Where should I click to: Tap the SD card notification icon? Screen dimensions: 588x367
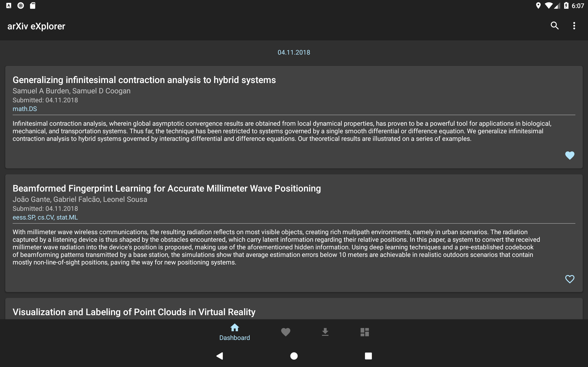click(33, 6)
